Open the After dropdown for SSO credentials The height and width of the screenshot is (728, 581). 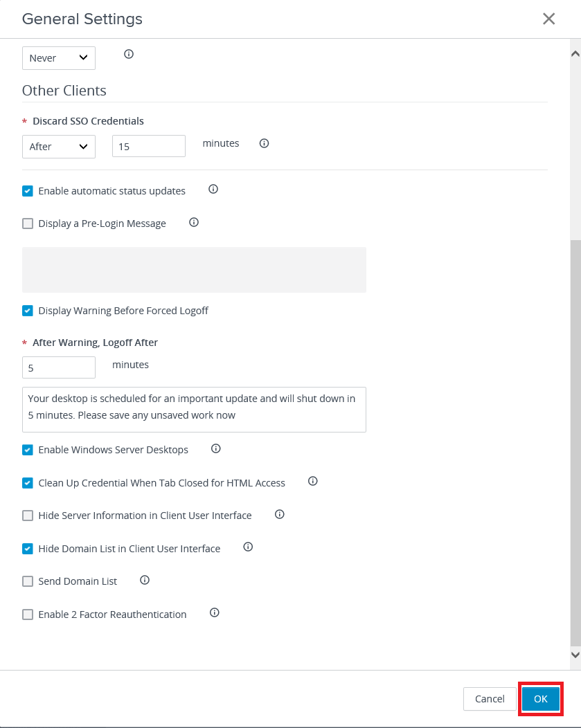click(x=59, y=147)
